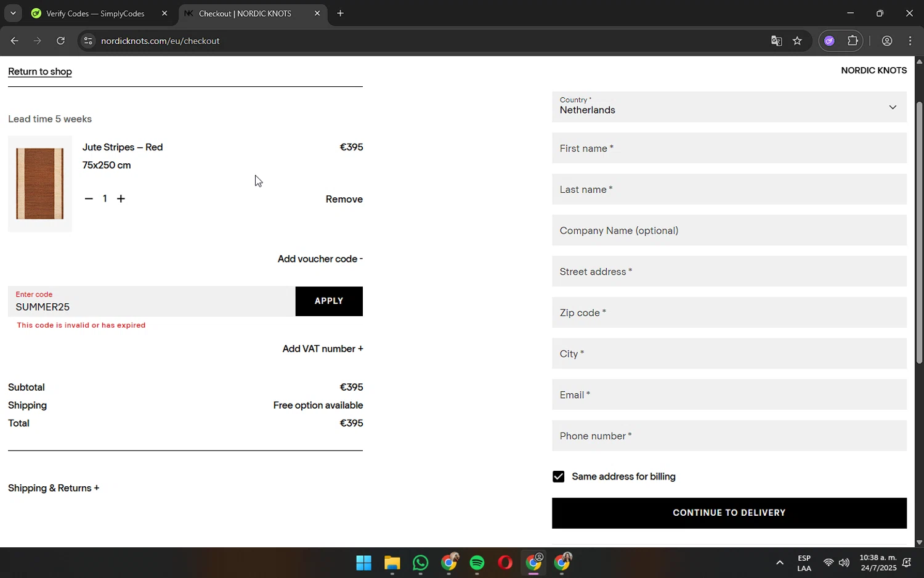The height and width of the screenshot is (578, 924).
Task: Open Opera browser from taskbar
Action: 505,563
